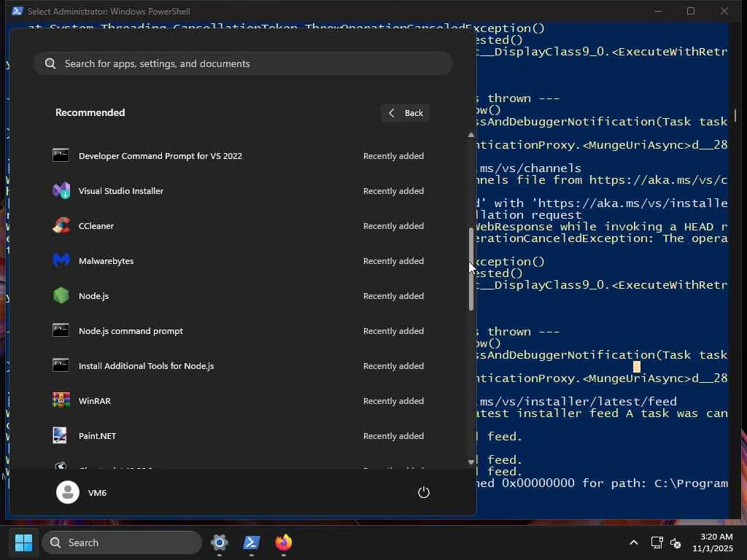The image size is (747, 560).
Task: Select the Malwarebytes name text
Action: point(107,261)
